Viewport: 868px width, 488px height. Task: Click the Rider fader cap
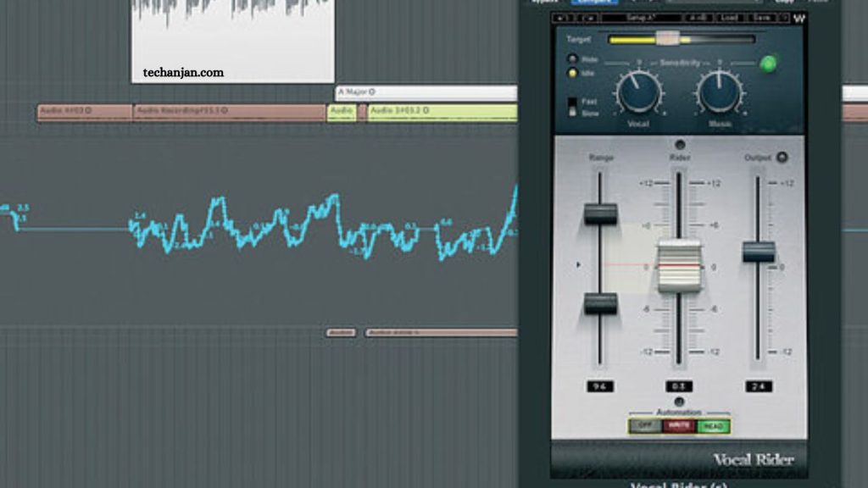679,267
